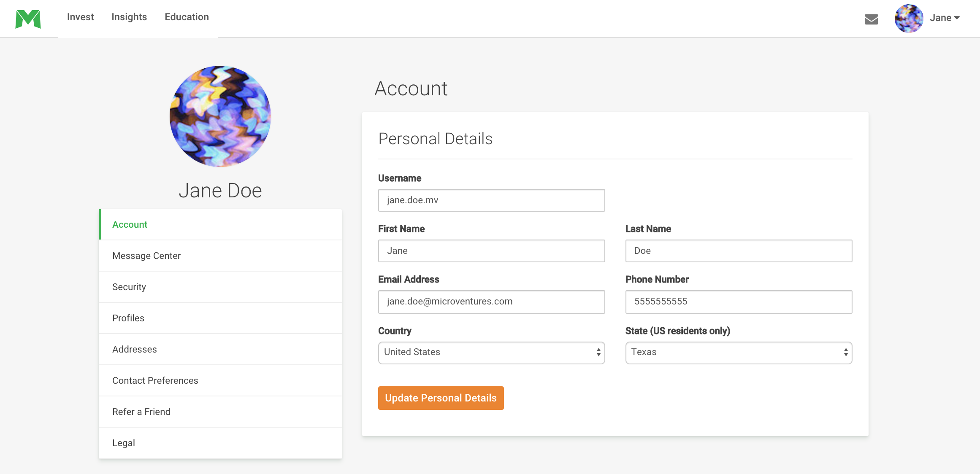This screenshot has height=474, width=980.
Task: Open the Security sidebar section
Action: pos(220,287)
